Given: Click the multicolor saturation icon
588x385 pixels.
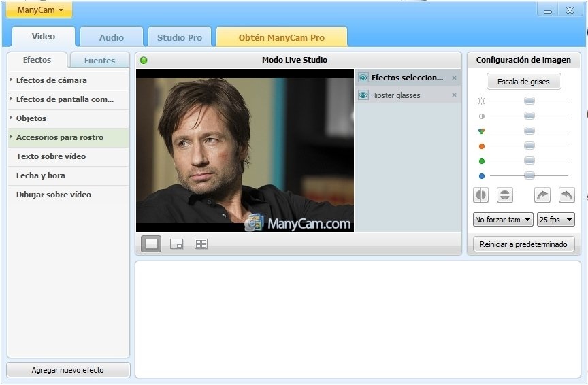Looking at the screenshot, I should pos(482,131).
